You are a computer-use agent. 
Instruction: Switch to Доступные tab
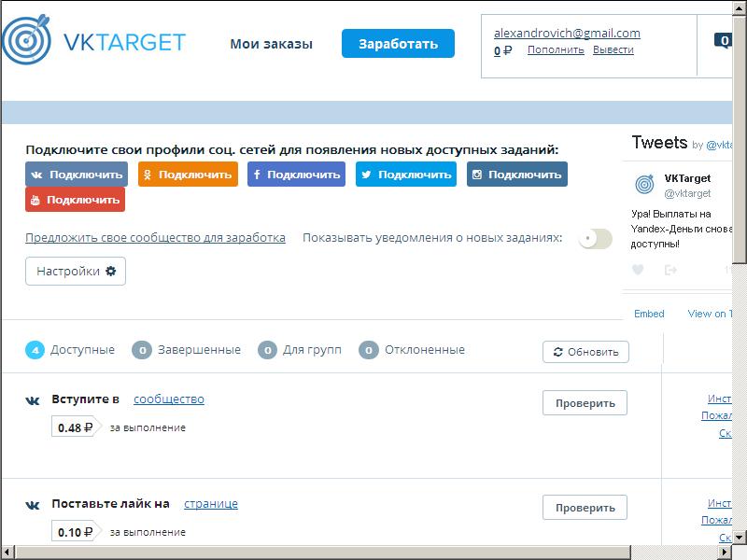[70, 350]
